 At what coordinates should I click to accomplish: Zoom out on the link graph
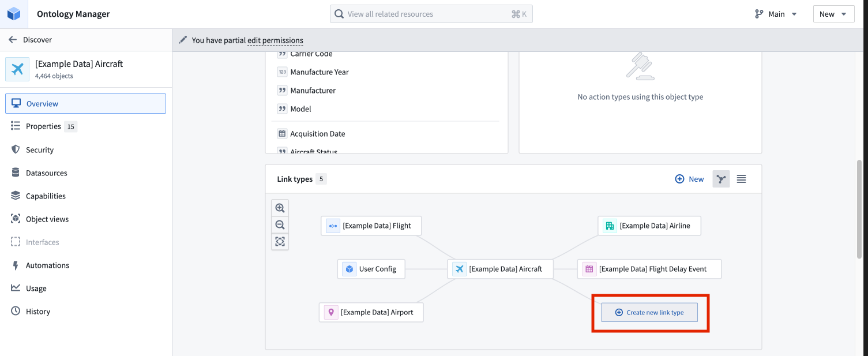click(280, 225)
